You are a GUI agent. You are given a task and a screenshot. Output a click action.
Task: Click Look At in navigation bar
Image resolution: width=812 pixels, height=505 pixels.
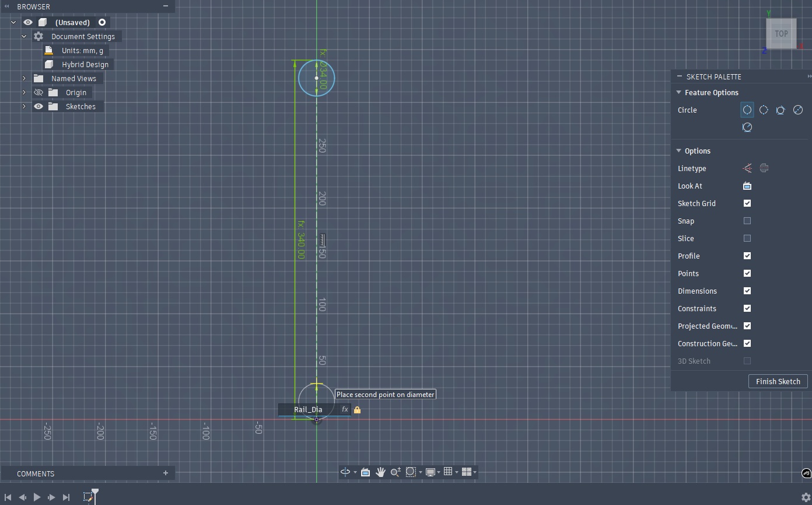(365, 472)
